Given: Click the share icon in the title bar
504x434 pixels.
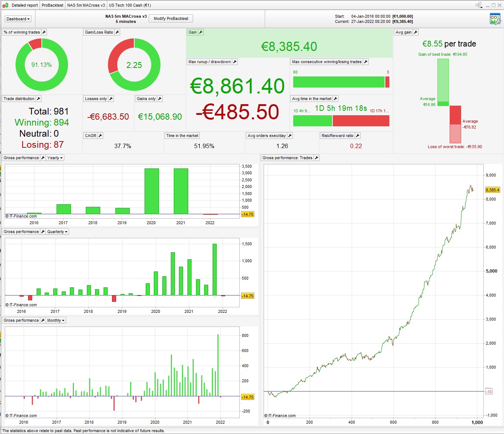Looking at the screenshot, I should (x=479, y=5).
